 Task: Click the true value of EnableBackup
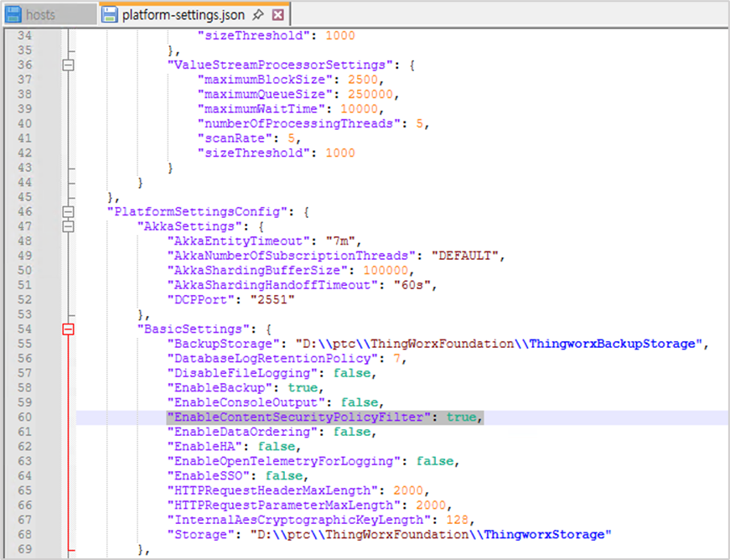[x=303, y=388]
